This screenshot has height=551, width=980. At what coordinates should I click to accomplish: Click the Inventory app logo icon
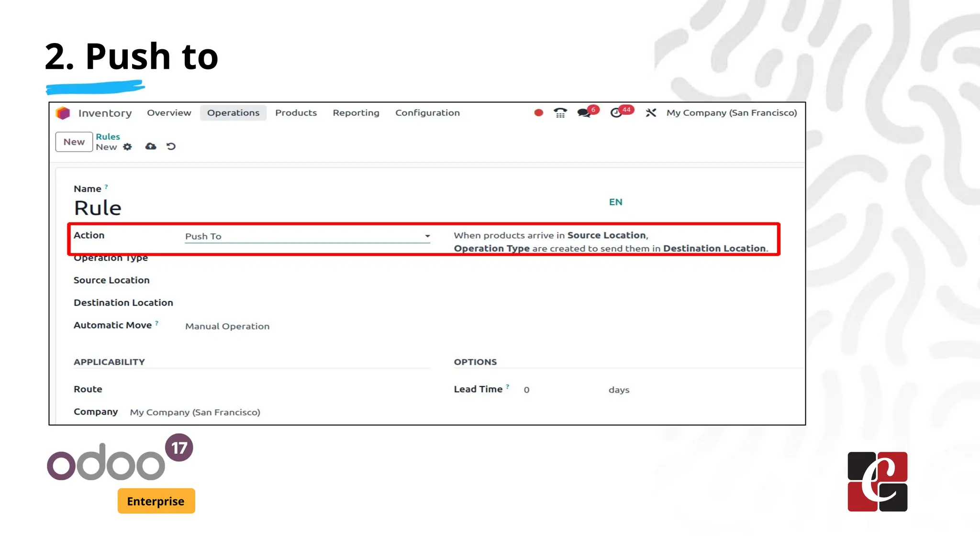(63, 113)
